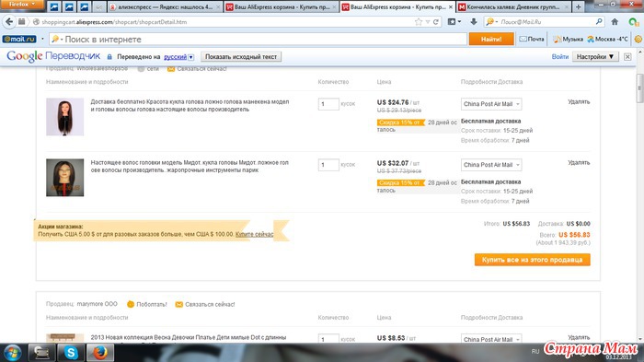Bookmark this page with the star icon
The width and height of the screenshot is (644, 362).
418,22
